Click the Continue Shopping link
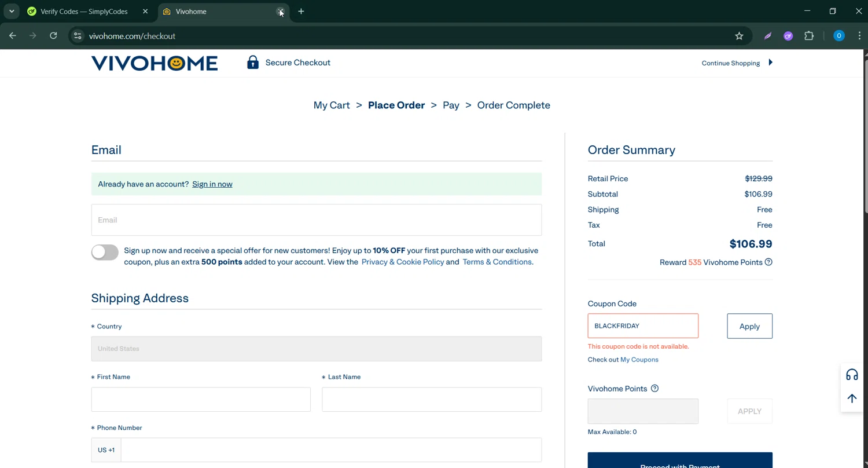 click(731, 63)
